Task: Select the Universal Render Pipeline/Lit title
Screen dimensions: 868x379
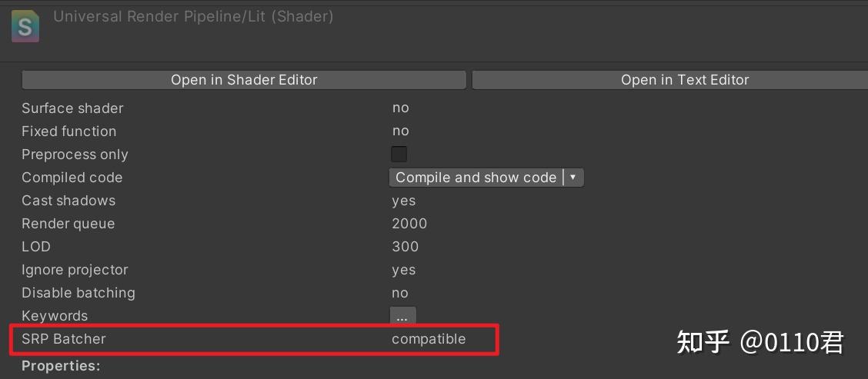Action: point(193,17)
